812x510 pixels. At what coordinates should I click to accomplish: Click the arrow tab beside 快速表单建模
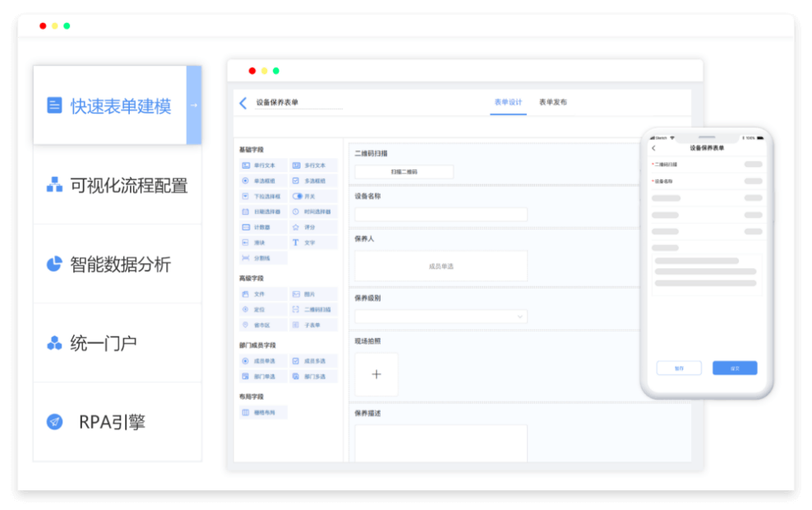[x=194, y=105]
